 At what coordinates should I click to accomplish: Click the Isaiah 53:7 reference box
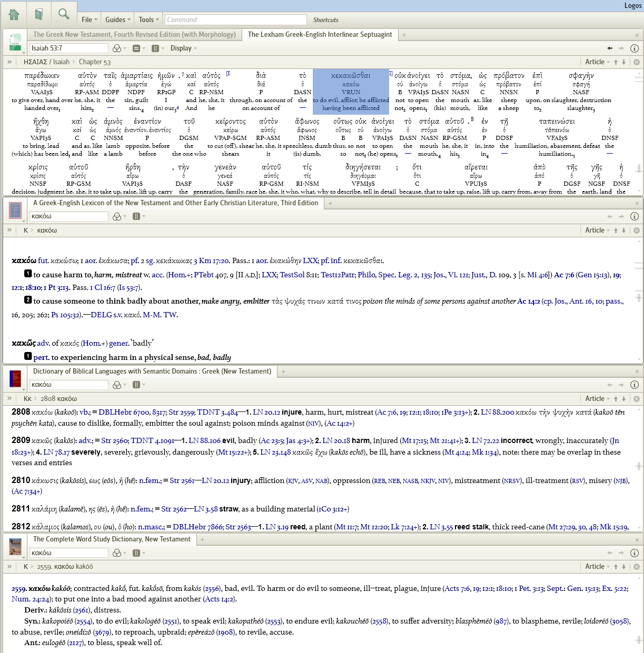coord(68,48)
